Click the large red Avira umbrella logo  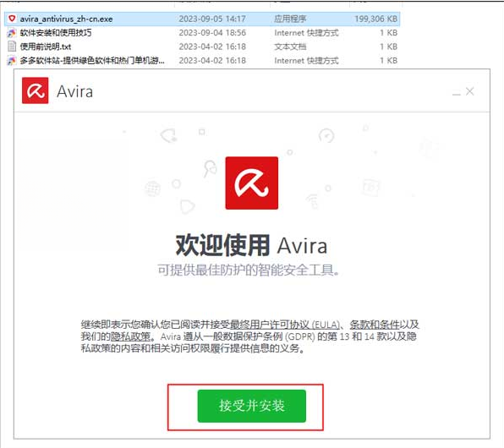click(x=252, y=183)
